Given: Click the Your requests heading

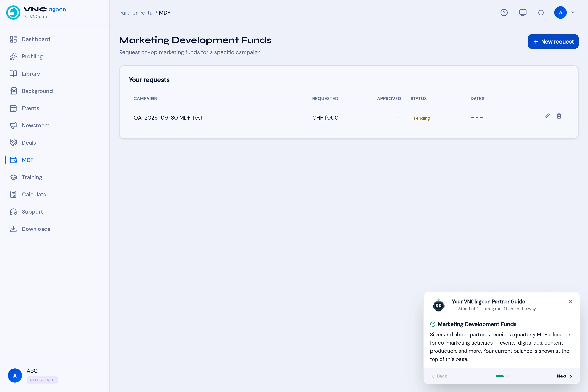Looking at the screenshot, I should [149, 80].
